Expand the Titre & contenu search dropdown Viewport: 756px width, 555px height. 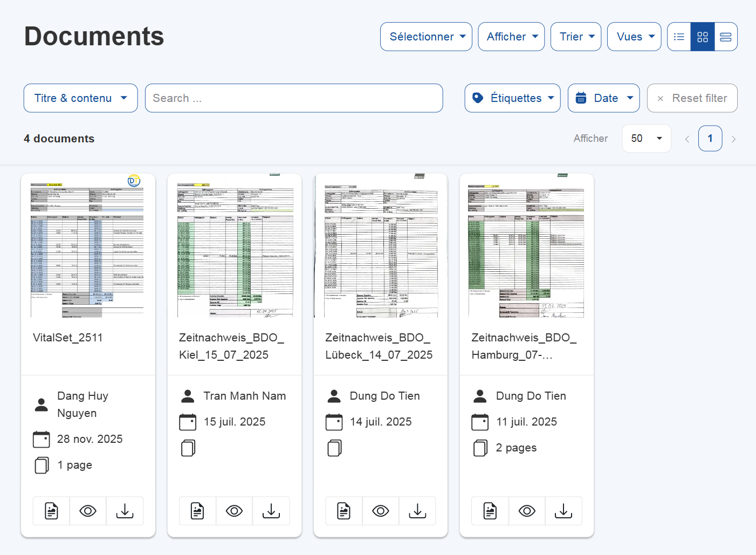pos(81,98)
